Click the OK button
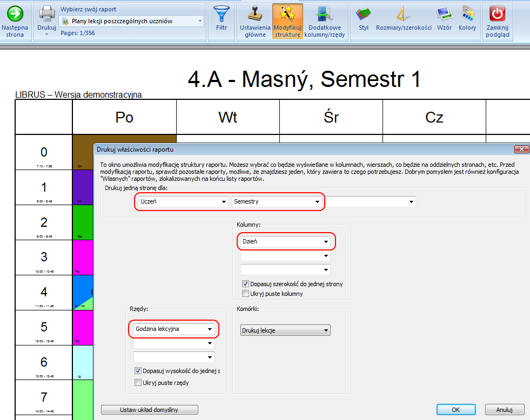The width and height of the screenshot is (530, 420). coord(456,410)
